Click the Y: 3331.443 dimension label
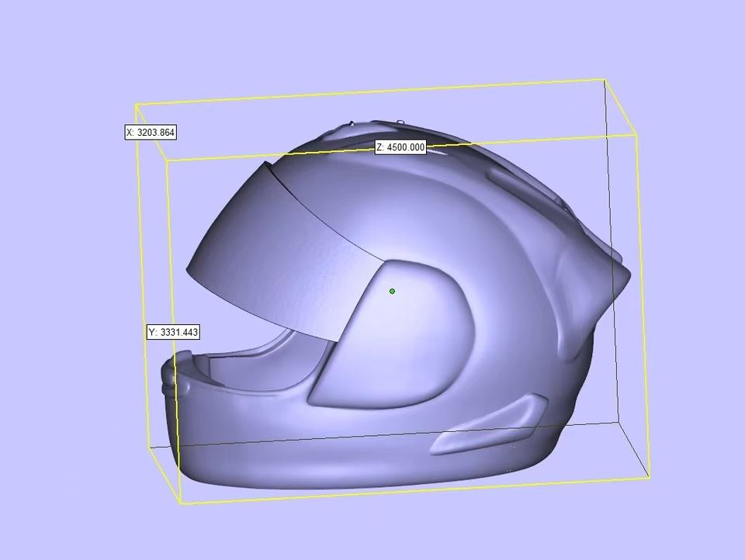745x560 pixels. tap(173, 332)
